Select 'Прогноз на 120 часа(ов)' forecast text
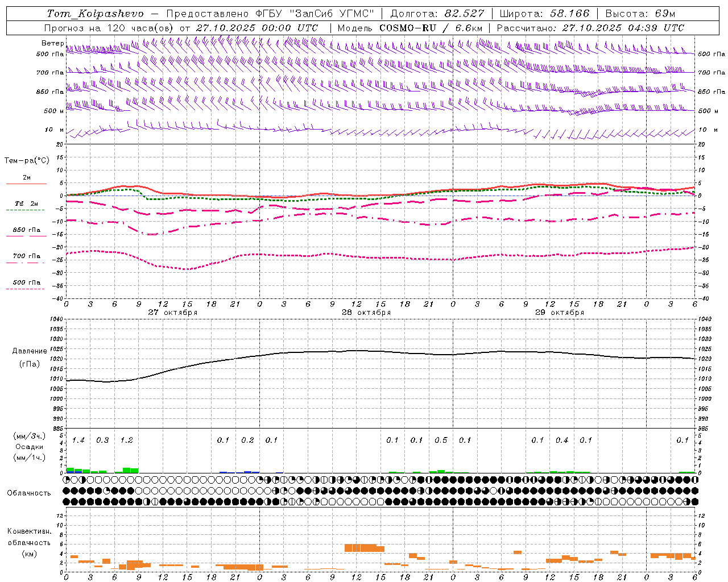This screenshot has width=728, height=582. pyautogui.click(x=109, y=28)
